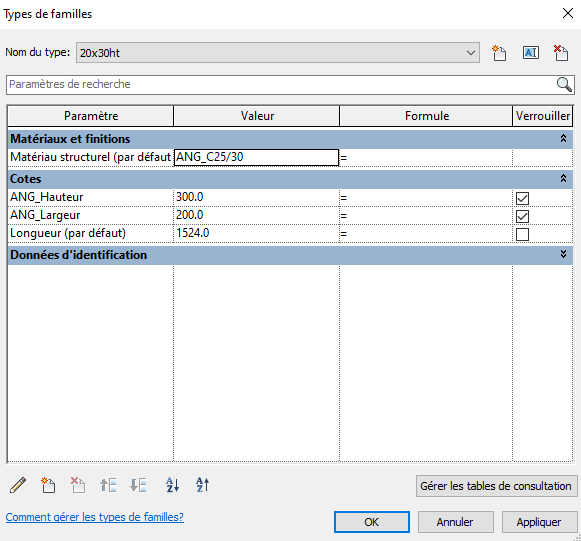This screenshot has height=541, width=581.
Task: Click the delete type icon
Action: coord(561,53)
